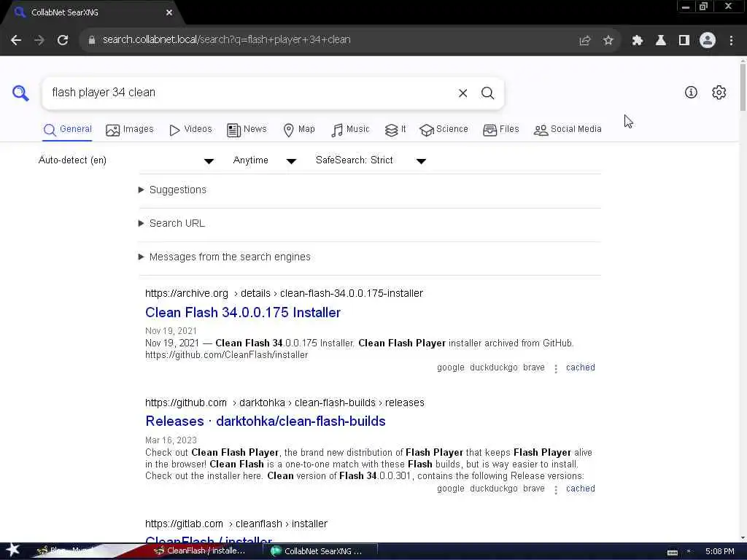Switch to the Map tab
Screen dimensions: 747x560
point(298,129)
